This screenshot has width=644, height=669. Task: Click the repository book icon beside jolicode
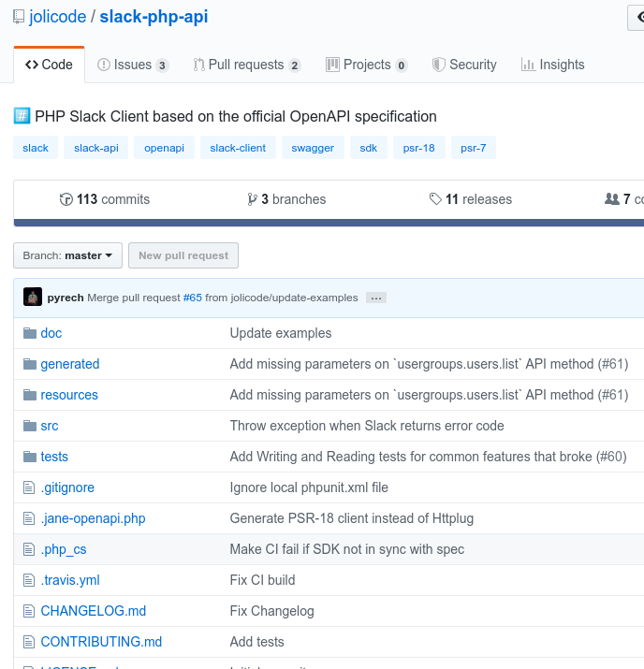19,17
